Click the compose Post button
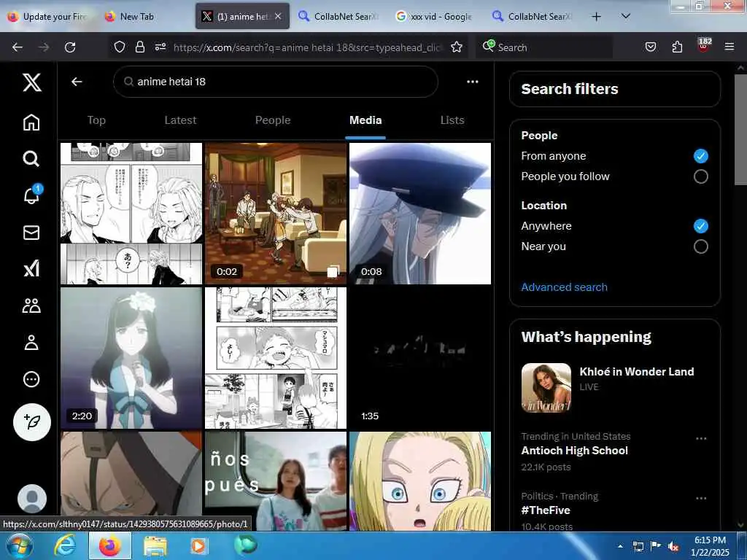747x560 pixels. 32,422
